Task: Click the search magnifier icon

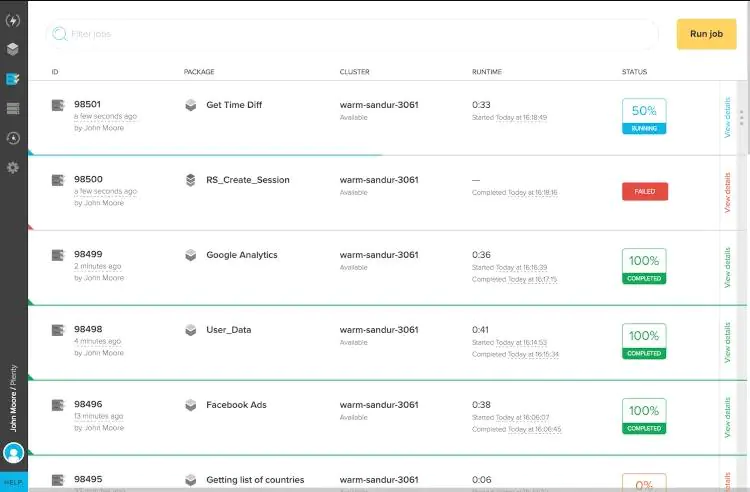Action: [x=60, y=33]
